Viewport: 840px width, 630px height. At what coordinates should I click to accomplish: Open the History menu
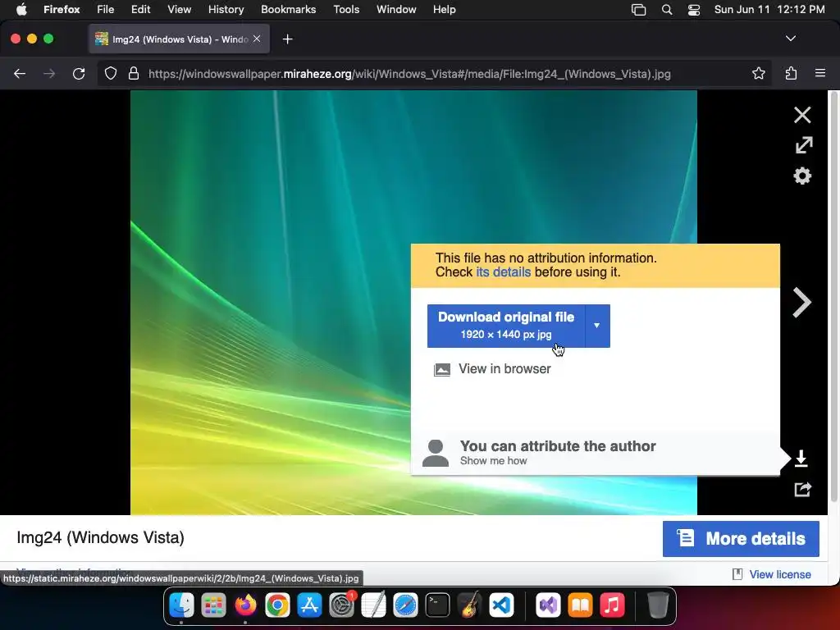[x=226, y=9]
